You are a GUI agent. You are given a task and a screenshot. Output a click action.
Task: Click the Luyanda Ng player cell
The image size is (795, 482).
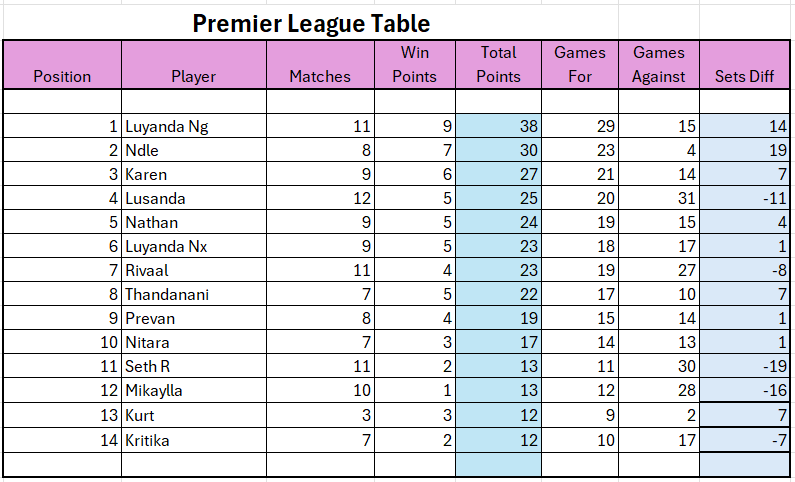pos(194,126)
